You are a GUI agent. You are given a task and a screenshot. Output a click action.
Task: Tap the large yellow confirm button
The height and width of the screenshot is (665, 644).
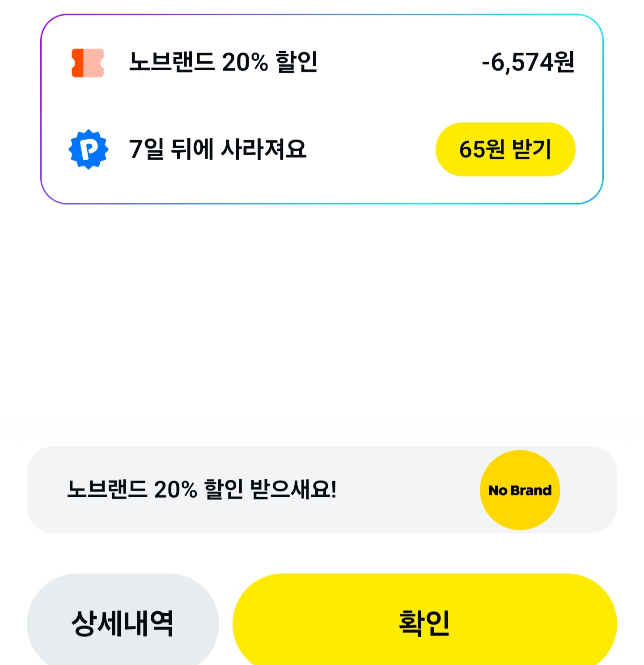point(425,622)
